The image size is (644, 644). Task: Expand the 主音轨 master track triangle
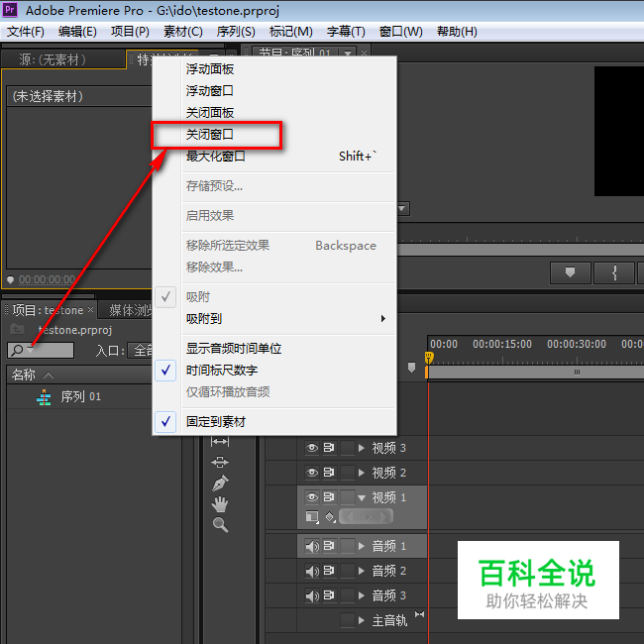[x=362, y=620]
